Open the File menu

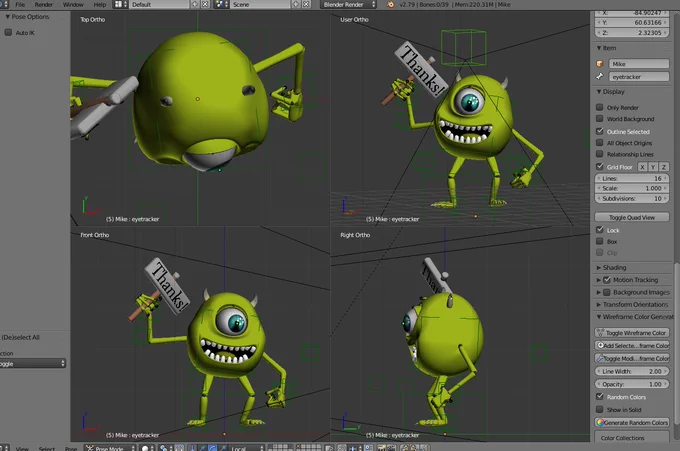(20, 4)
